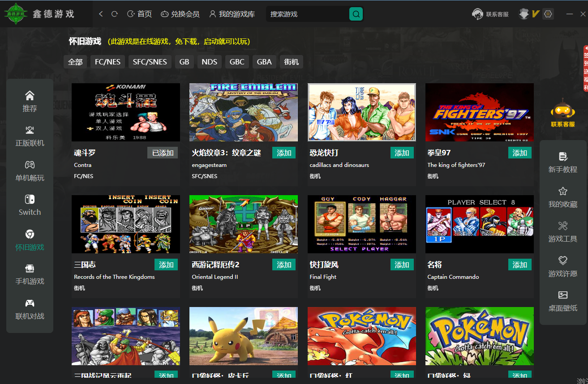Select 单机畅玩 gamepad icon

(x=30, y=165)
